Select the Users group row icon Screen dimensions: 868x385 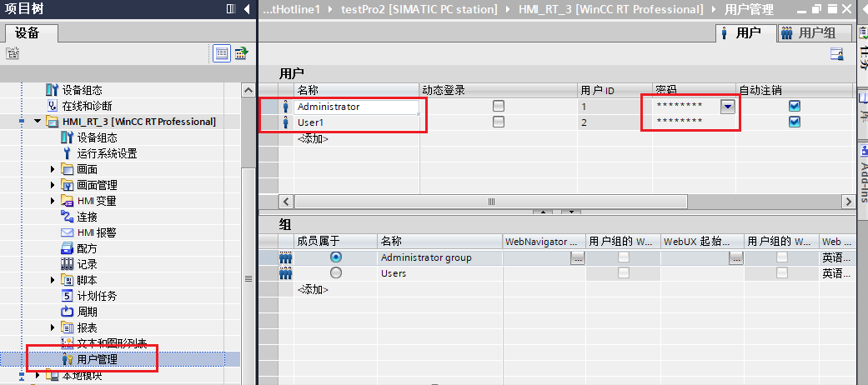coord(286,273)
